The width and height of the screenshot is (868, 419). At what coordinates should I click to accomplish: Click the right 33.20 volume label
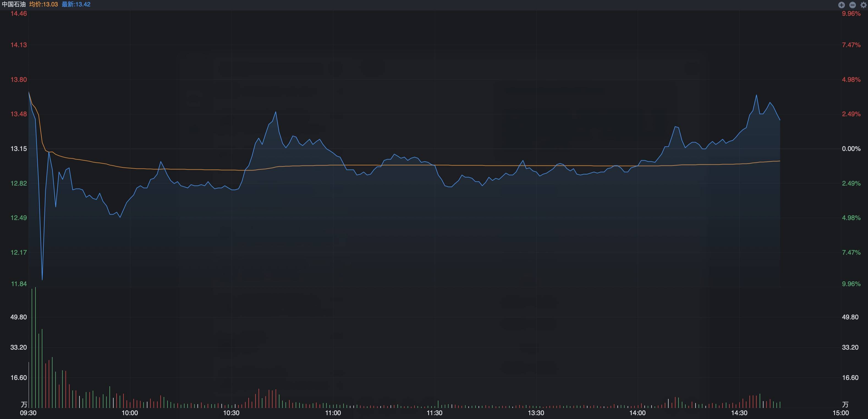(x=850, y=347)
